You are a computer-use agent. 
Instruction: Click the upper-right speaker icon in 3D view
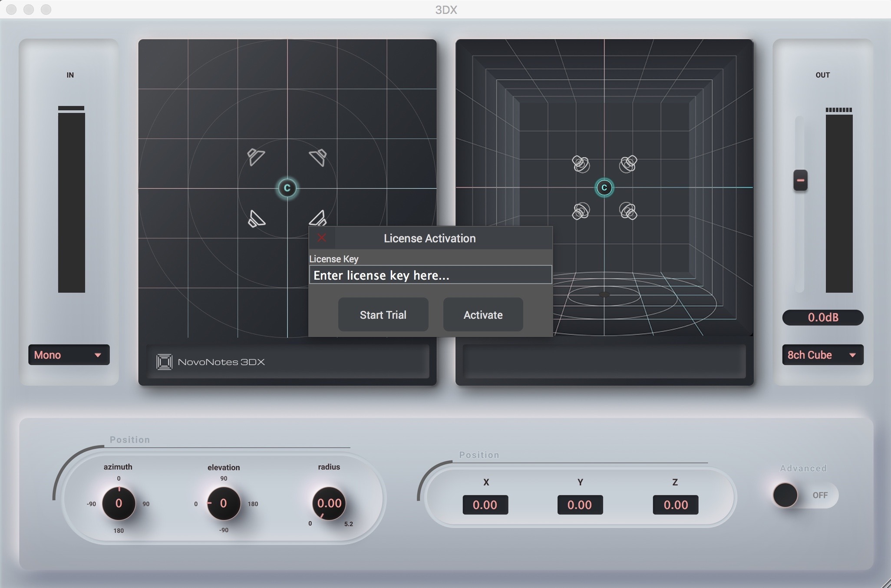tap(628, 164)
